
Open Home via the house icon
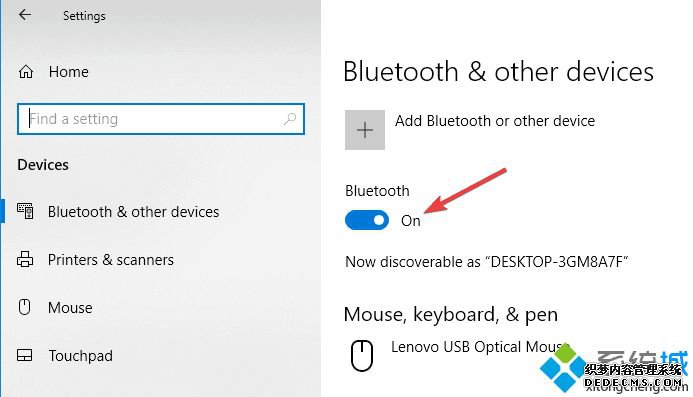pos(26,72)
